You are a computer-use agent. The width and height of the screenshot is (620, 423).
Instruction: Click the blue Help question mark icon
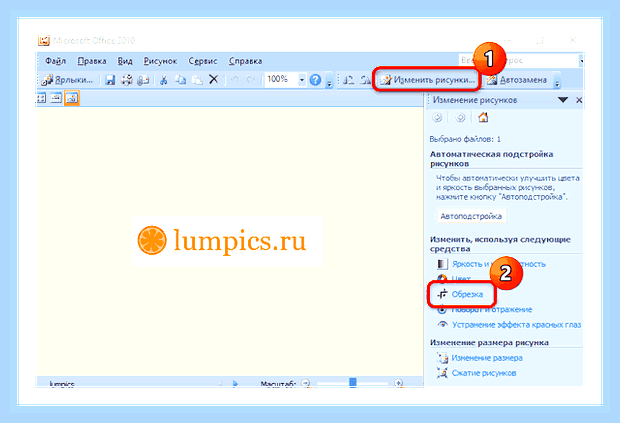pos(315,80)
